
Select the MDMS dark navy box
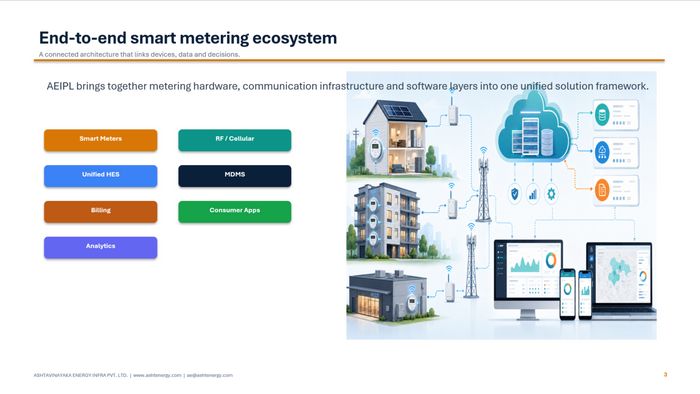point(235,176)
